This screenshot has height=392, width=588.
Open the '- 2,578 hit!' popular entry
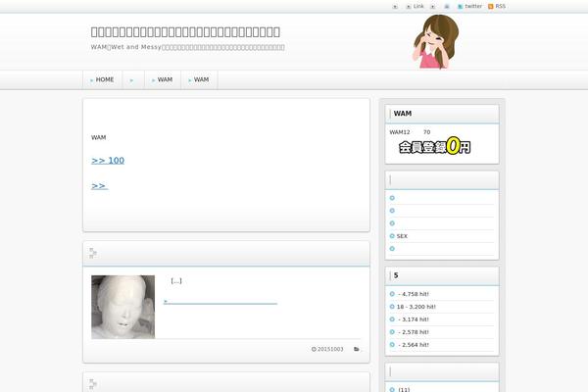tap(414, 332)
